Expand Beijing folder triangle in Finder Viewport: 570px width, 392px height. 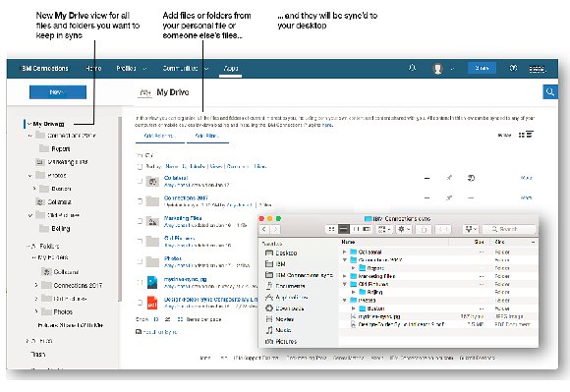click(x=353, y=292)
